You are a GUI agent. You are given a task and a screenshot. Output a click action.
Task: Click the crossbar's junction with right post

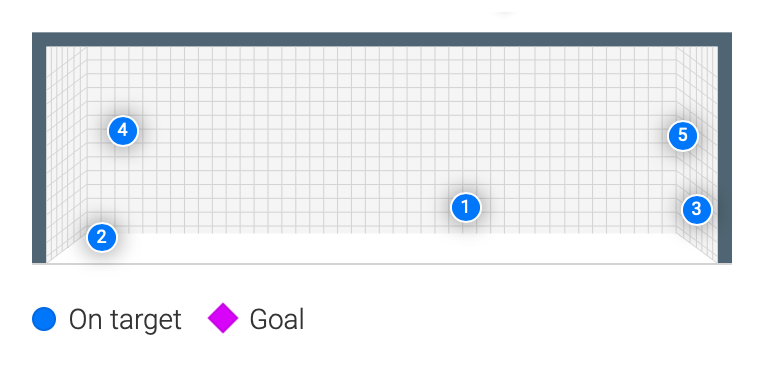[725, 39]
